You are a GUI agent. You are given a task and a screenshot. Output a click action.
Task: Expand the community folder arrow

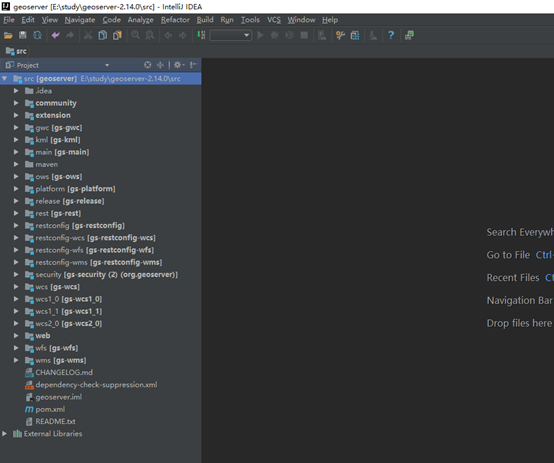tap(16, 103)
